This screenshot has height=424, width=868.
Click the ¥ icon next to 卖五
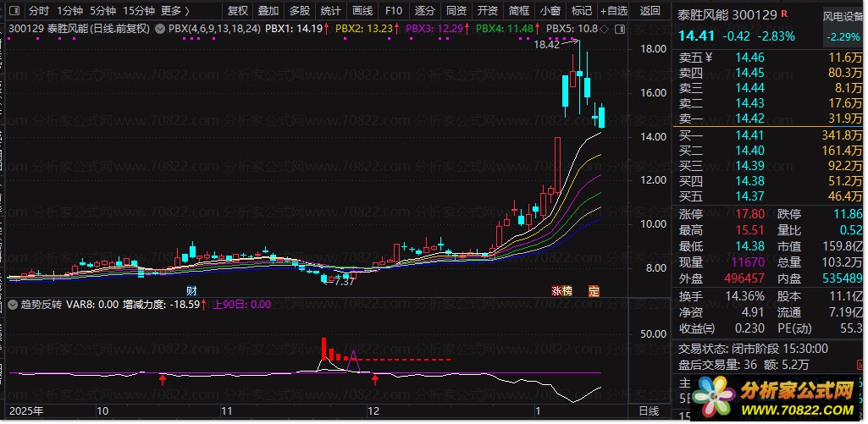pos(709,58)
